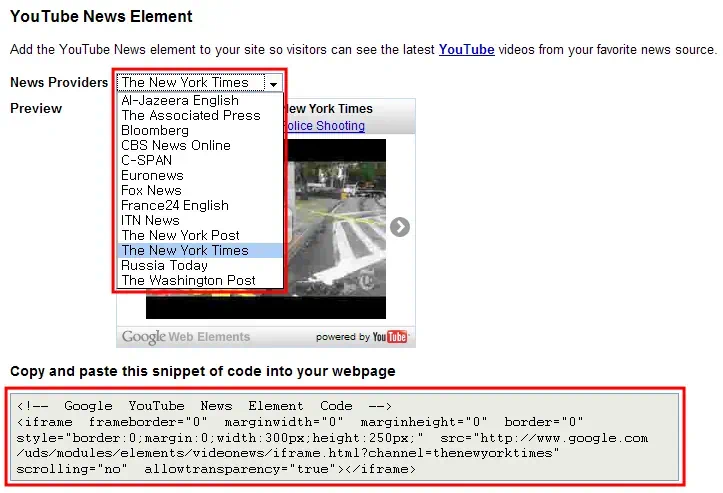The height and width of the screenshot is (493, 723).
Task: Open the News Providers dropdown arrow
Action: pyautogui.click(x=273, y=84)
